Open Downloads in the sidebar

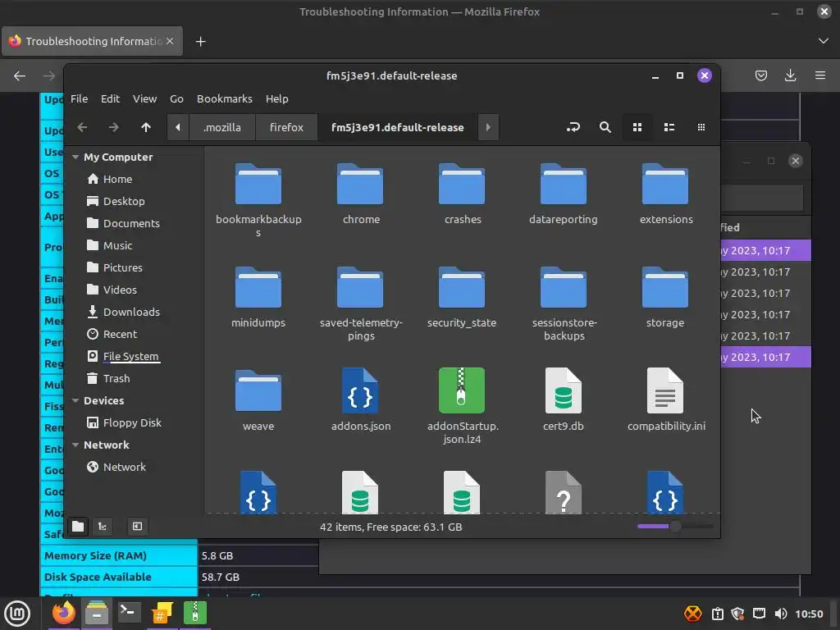(123, 313)
